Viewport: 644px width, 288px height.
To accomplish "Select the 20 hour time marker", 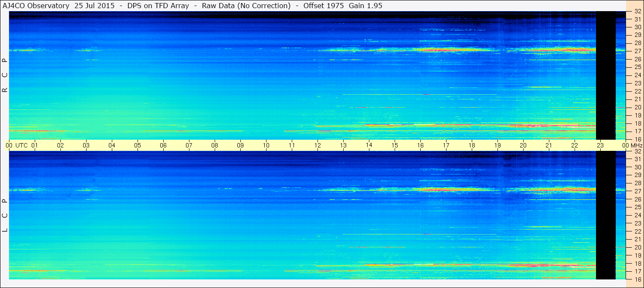I will [523, 145].
